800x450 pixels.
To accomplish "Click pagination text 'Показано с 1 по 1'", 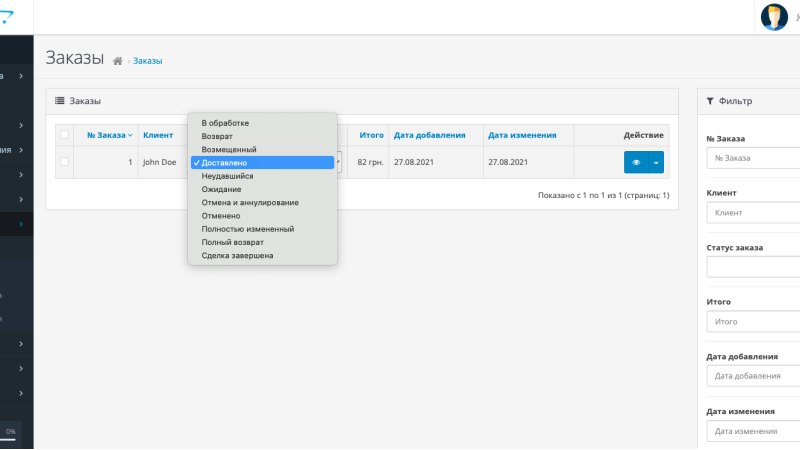I will [x=603, y=195].
